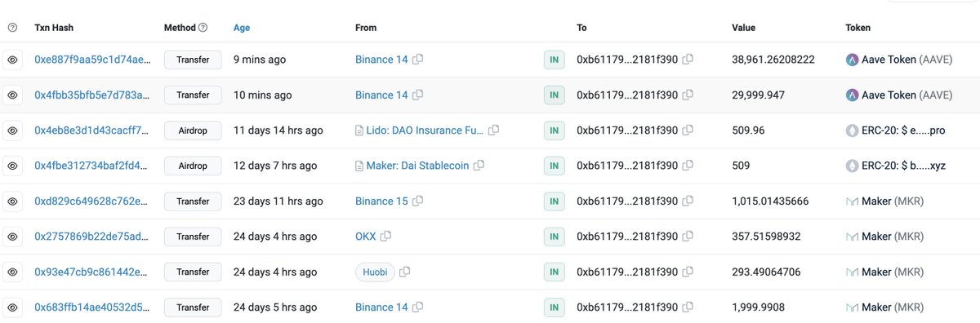The image size is (980, 323).
Task: Click the IN badge in the Huobi row
Action: click(x=555, y=272)
